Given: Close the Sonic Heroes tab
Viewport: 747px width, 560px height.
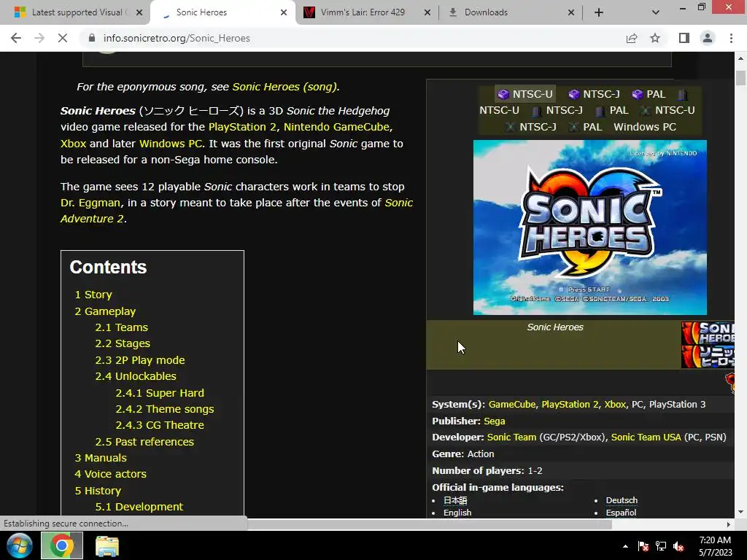Looking at the screenshot, I should (284, 12).
